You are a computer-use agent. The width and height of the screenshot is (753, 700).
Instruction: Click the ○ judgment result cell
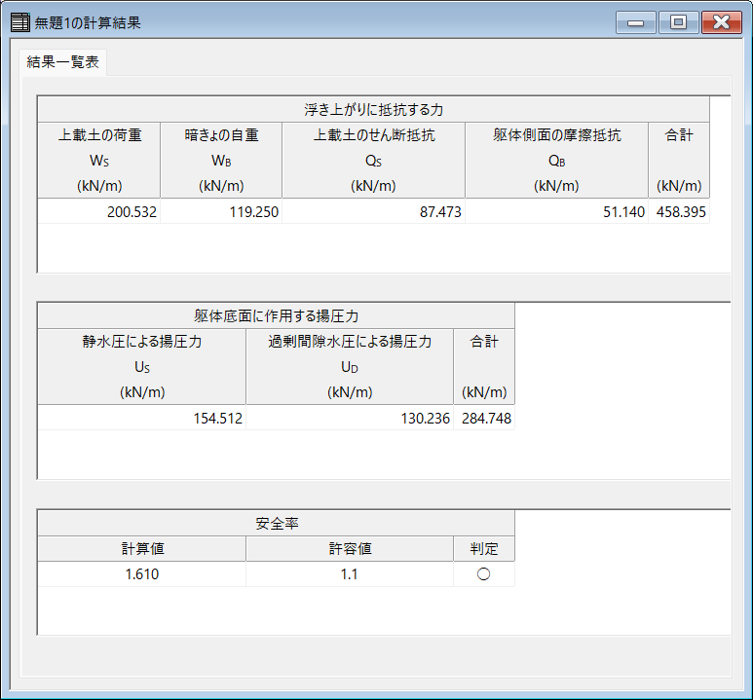pos(484,574)
